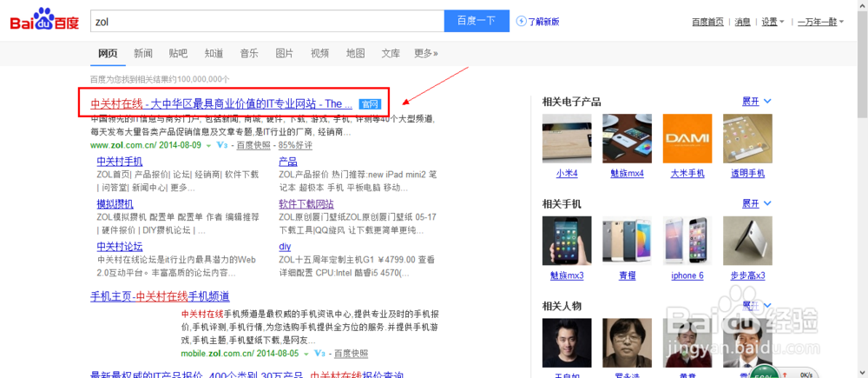Image resolution: width=868 pixels, height=378 pixels.
Task: Open 中关村手机 sublink
Action: (120, 162)
